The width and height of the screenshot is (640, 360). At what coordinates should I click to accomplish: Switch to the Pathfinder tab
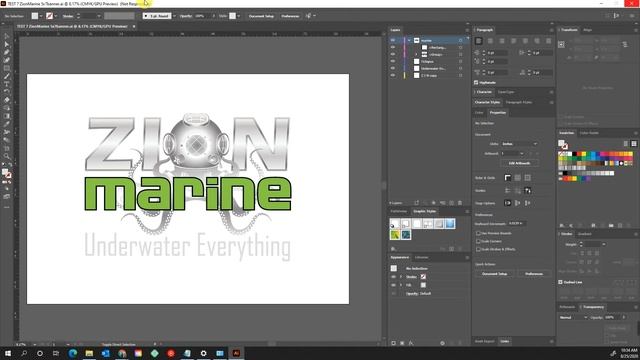click(399, 211)
